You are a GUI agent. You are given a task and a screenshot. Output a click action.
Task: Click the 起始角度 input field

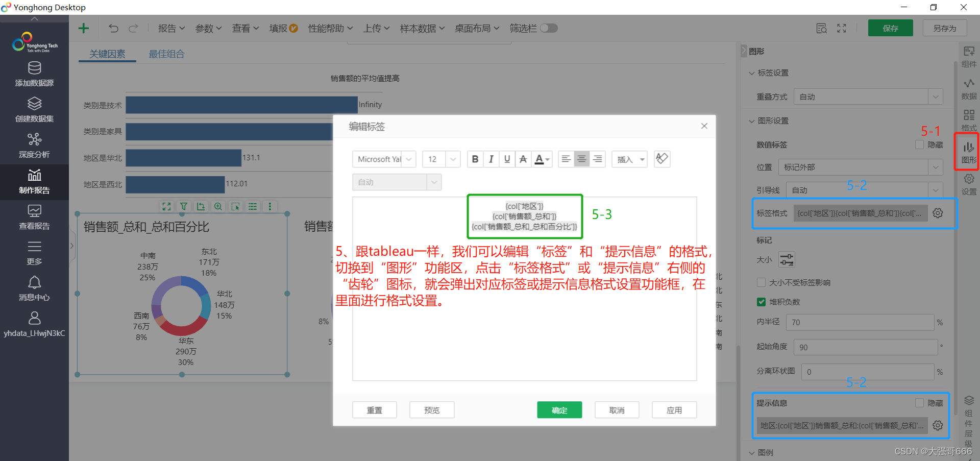pyautogui.click(x=866, y=347)
